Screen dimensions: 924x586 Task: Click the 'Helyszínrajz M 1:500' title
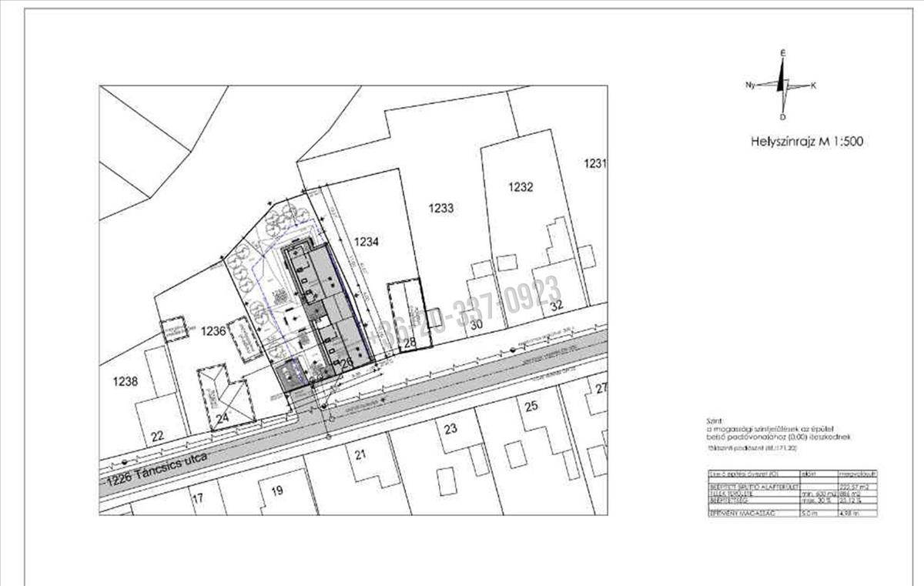click(805, 142)
